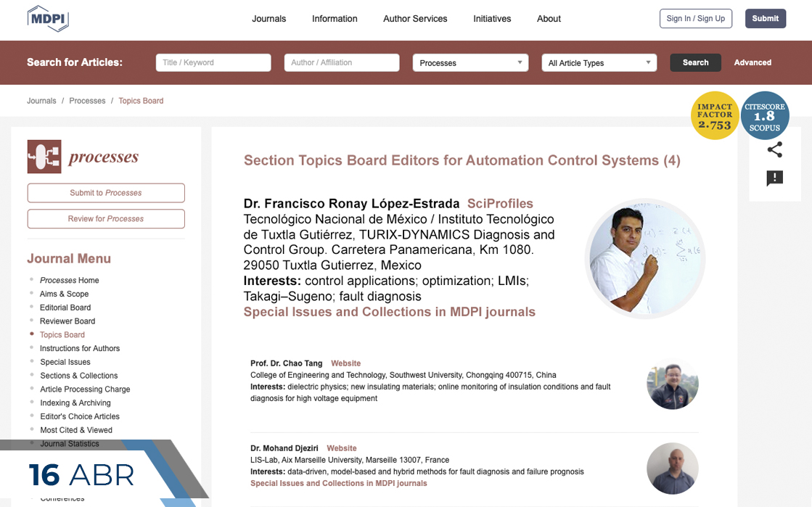
Task: Click the share icon
Action: 775,149
